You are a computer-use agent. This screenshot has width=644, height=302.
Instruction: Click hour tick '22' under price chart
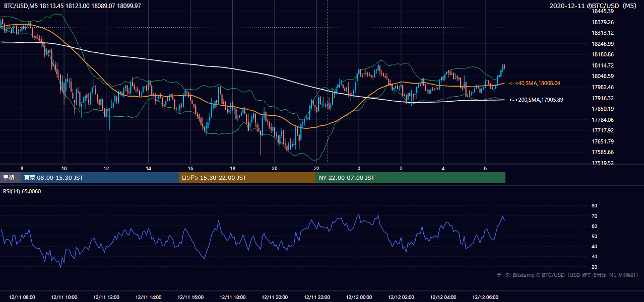pos(316,168)
